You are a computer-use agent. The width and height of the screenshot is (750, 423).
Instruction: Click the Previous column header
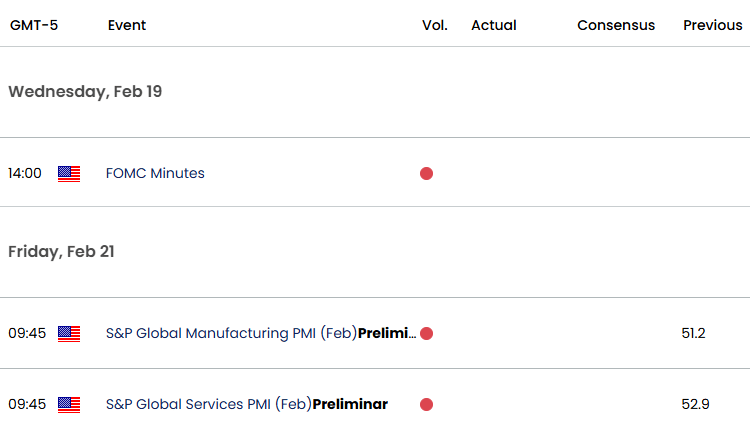click(713, 25)
